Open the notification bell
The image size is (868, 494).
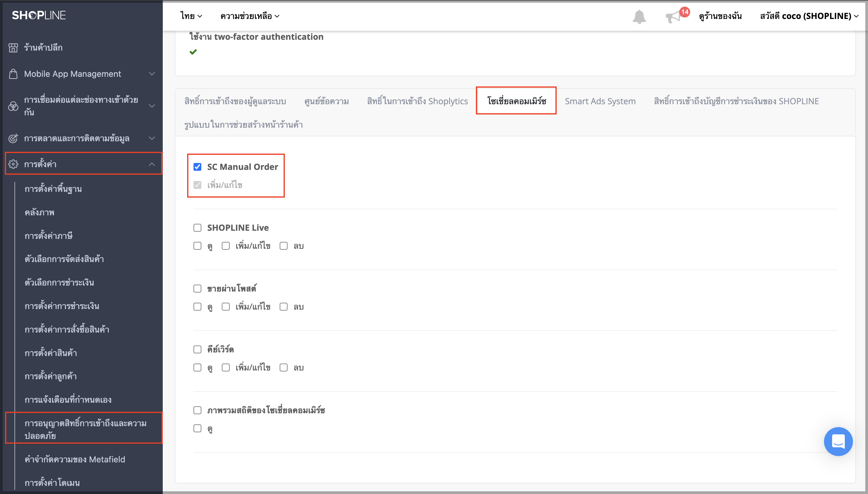[639, 16]
